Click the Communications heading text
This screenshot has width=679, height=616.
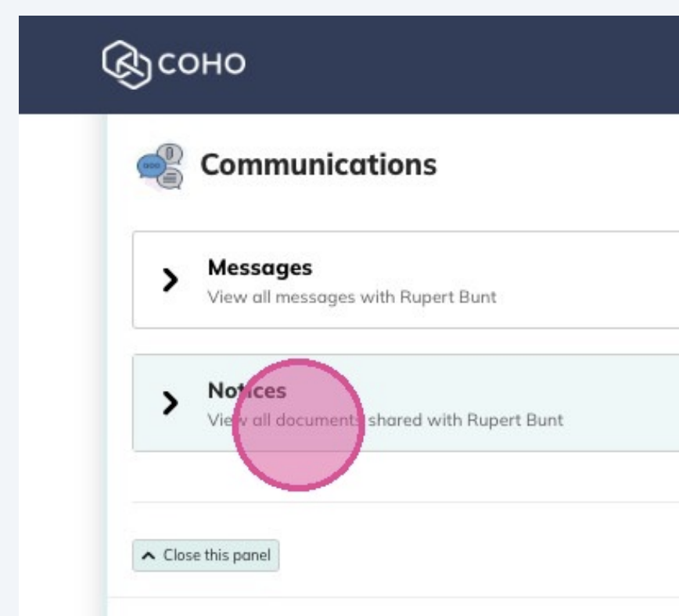pos(318,165)
